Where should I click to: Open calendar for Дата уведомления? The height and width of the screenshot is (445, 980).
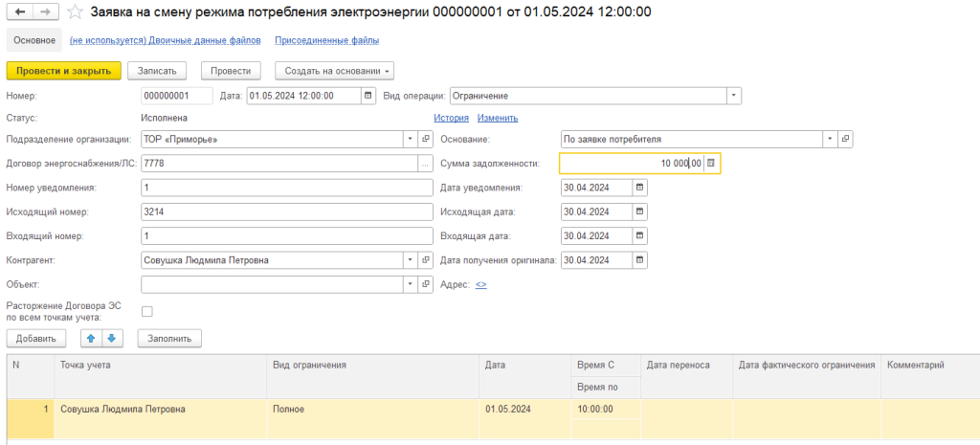pyautogui.click(x=640, y=188)
